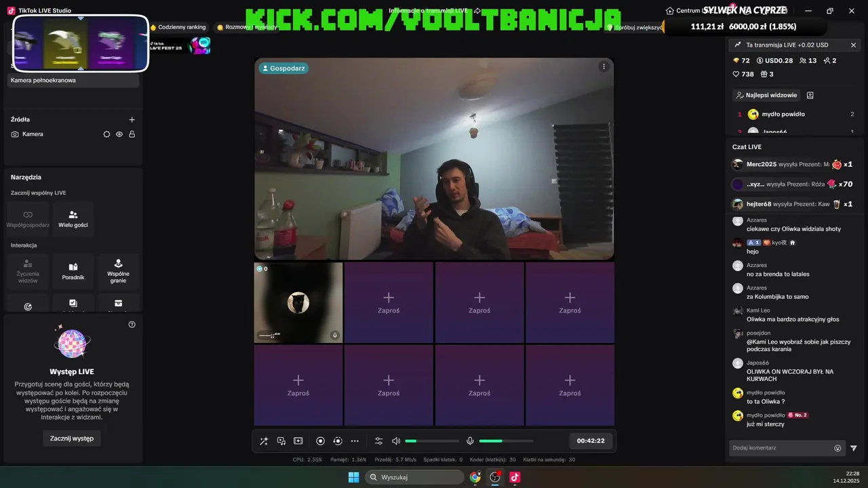Open the audio mixer settings sliders icon

pos(378,441)
